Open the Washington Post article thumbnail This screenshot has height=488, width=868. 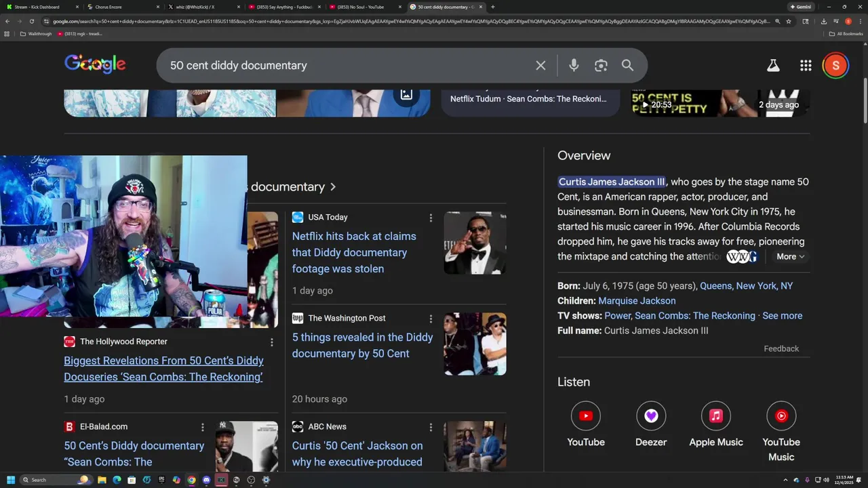pos(475,344)
